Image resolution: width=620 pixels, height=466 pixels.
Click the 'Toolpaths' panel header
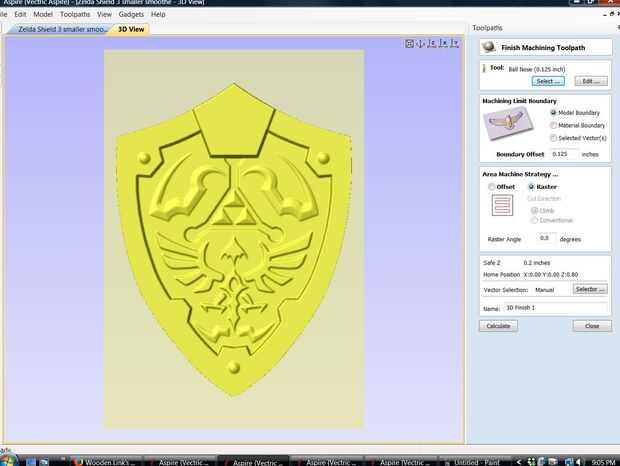pos(487,28)
